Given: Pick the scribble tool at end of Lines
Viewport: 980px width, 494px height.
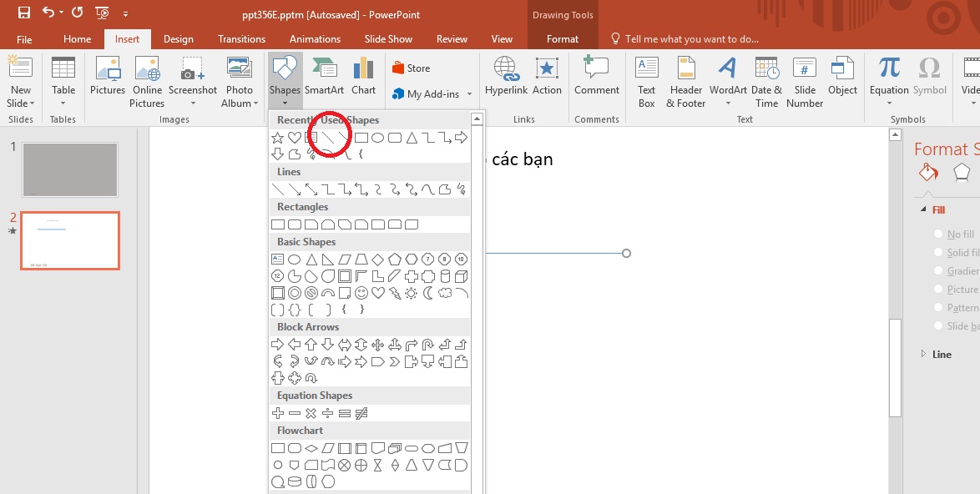Looking at the screenshot, I should tap(462, 189).
